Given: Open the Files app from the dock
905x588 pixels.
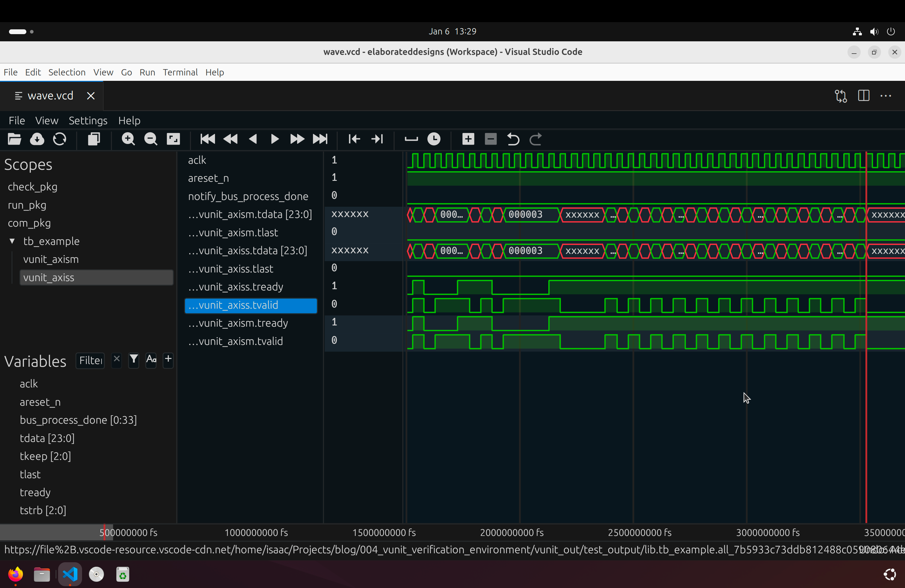Looking at the screenshot, I should point(42,574).
